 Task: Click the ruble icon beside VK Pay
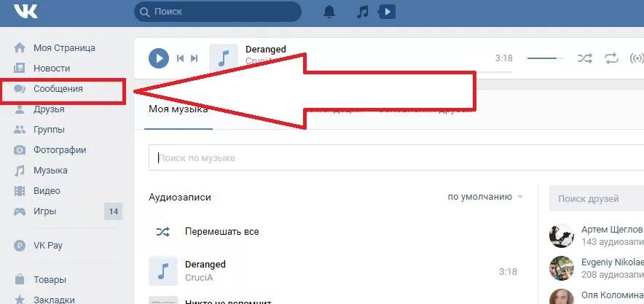(x=19, y=246)
